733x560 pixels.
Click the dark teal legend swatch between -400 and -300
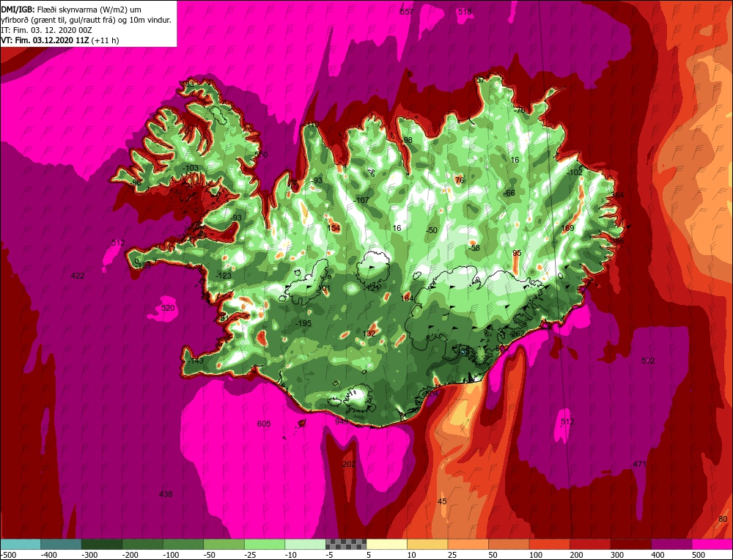click(62, 544)
